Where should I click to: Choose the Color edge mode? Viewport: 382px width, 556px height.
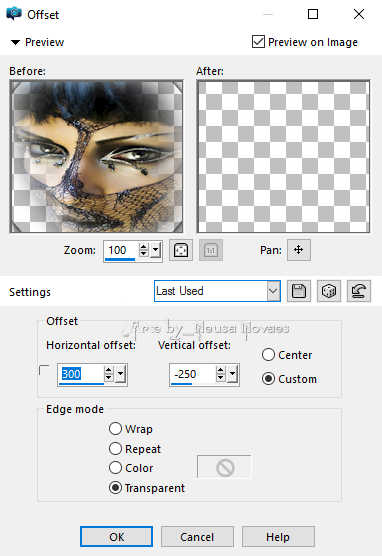tap(115, 468)
